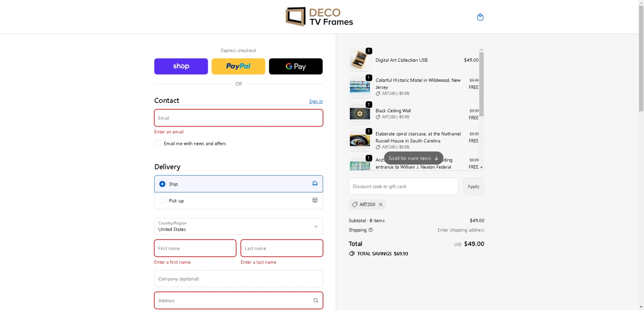
Task: Click the ART200 discount tag icon
Action: tap(355, 205)
